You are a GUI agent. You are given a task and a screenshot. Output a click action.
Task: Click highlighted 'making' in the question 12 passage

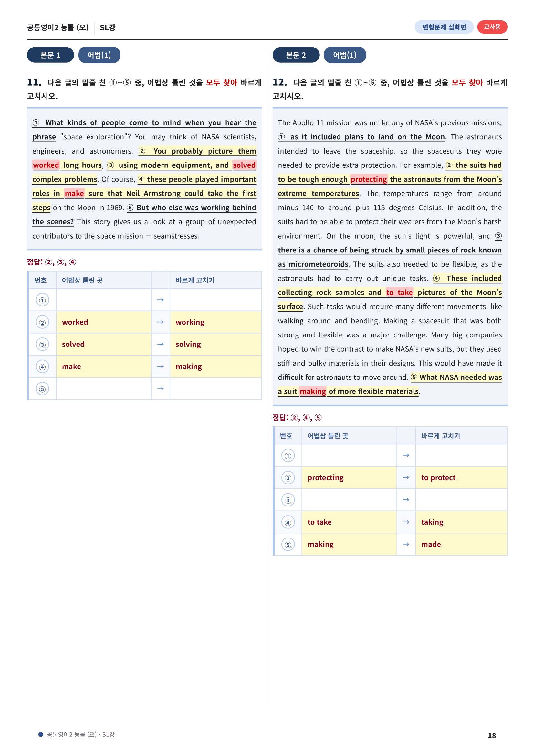click(313, 391)
